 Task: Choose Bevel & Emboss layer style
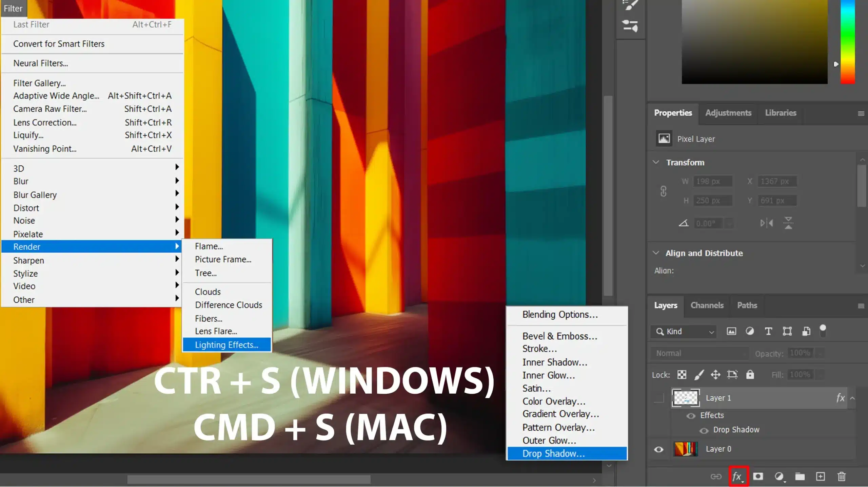pos(567,336)
